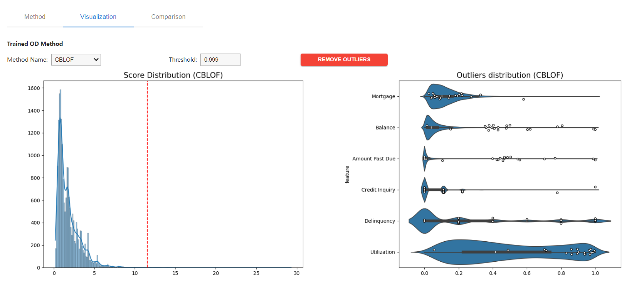Click the Delinquency violin plot
The height and width of the screenshot is (286, 644).
pos(424,221)
